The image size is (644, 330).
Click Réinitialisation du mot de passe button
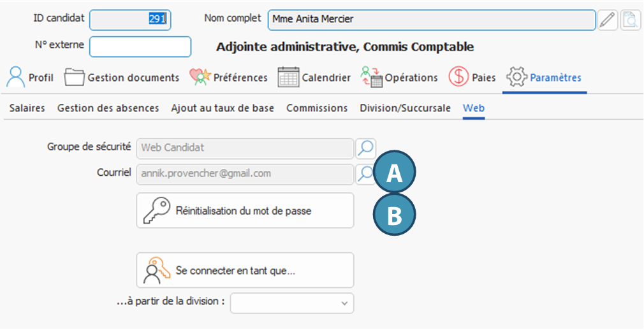[245, 211]
